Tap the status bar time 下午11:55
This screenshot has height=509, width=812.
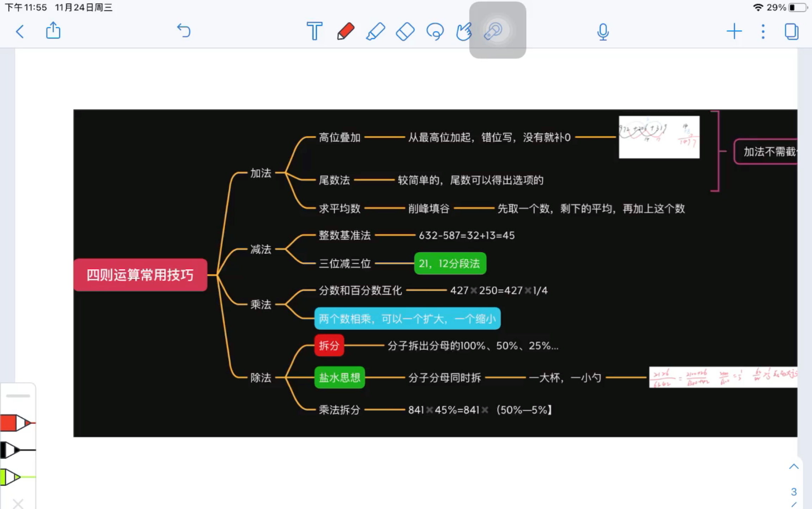[26, 7]
